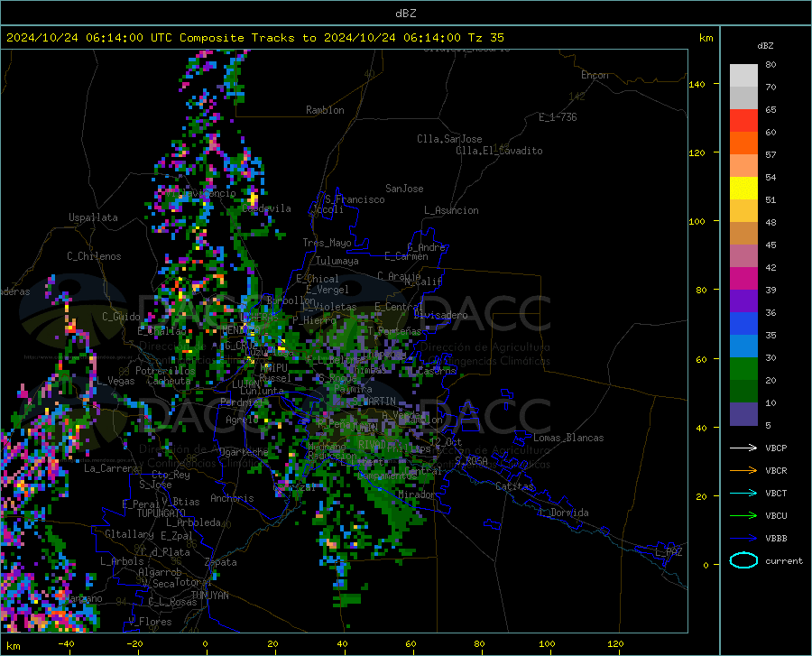
Task: Click the La_Carrera place label
Action: pos(111,468)
